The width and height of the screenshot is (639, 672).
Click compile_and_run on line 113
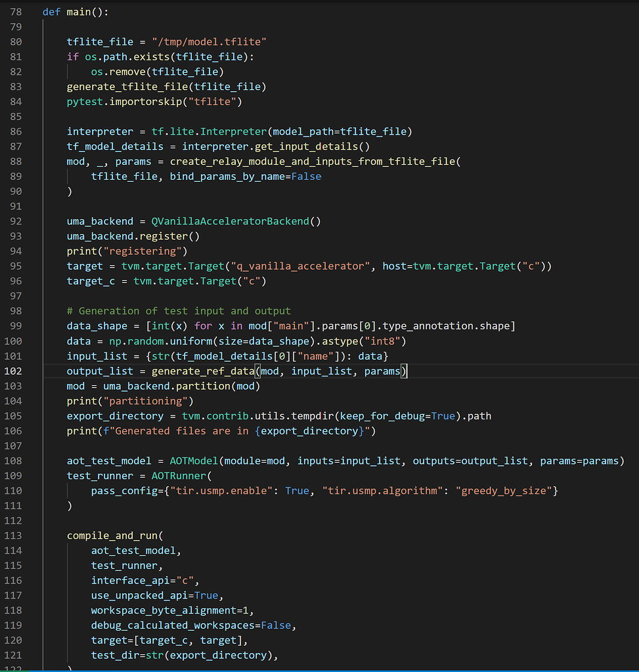coord(108,535)
